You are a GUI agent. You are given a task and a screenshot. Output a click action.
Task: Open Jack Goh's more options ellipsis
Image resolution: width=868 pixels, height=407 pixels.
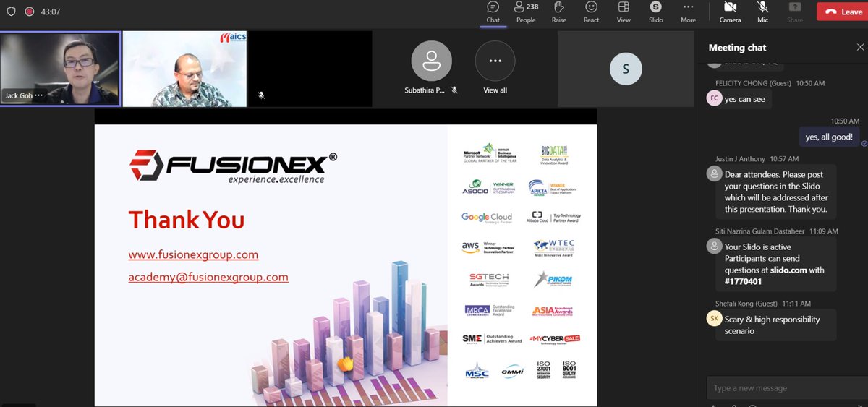pos(38,95)
